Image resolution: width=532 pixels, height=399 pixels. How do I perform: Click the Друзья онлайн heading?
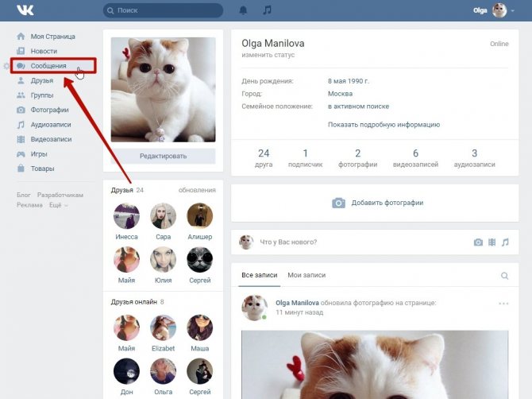coord(133,302)
